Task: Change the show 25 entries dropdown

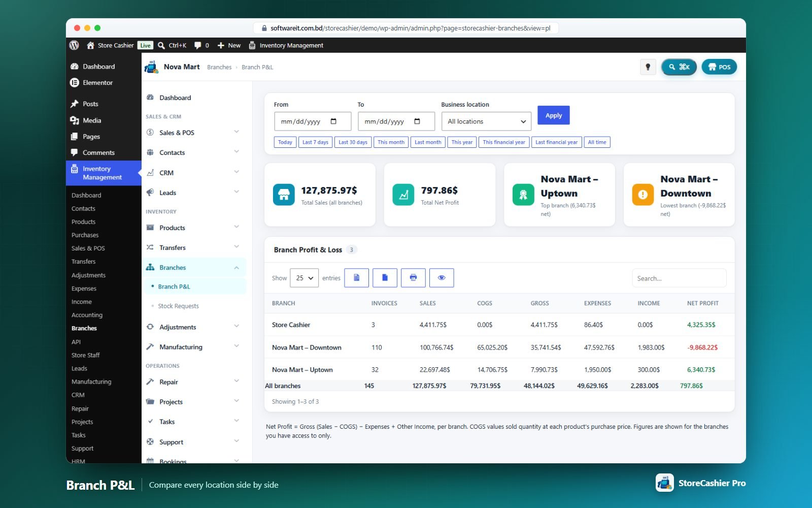Action: (304, 278)
